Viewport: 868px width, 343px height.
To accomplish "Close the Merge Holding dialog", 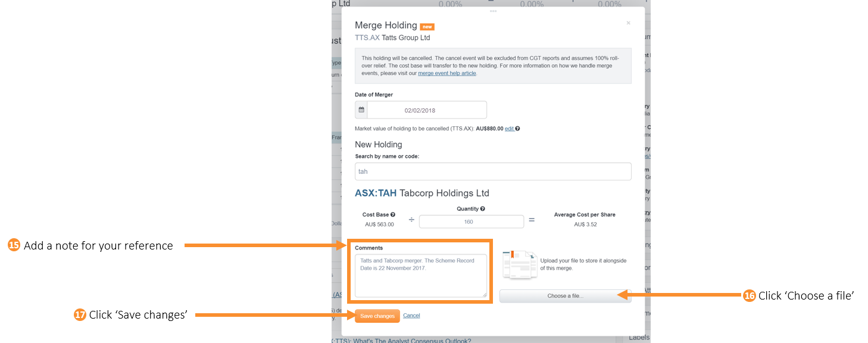I will [628, 23].
